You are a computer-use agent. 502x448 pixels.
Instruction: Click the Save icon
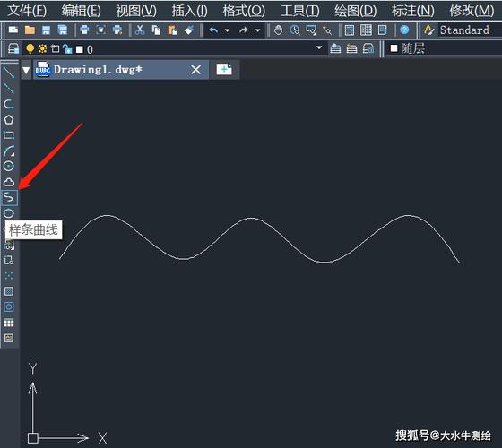pos(46,30)
